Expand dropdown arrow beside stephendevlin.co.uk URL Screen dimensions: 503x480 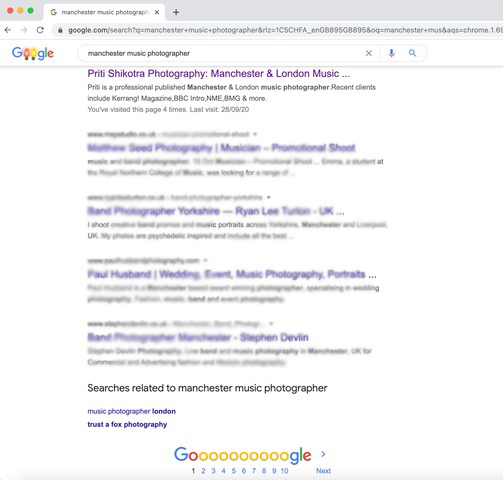click(271, 324)
